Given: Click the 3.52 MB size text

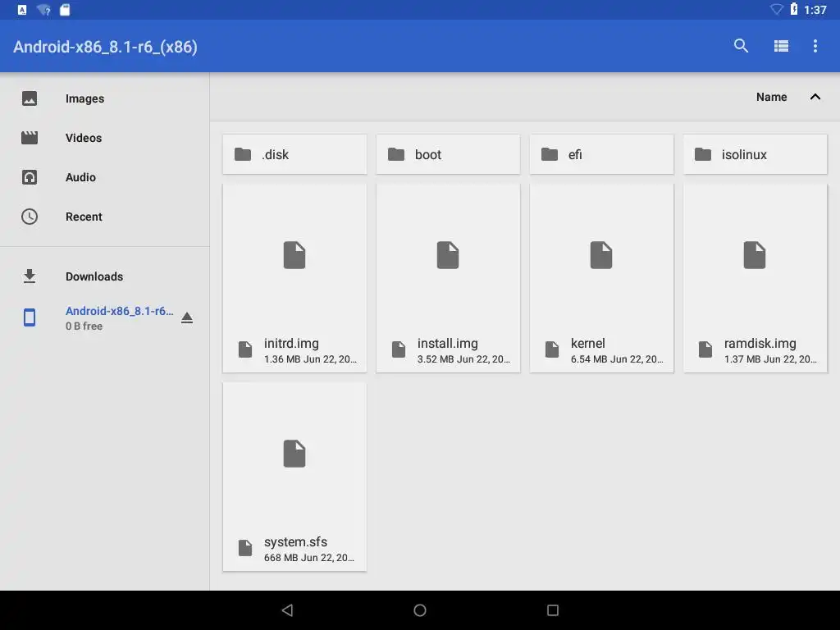Looking at the screenshot, I should coord(436,359).
